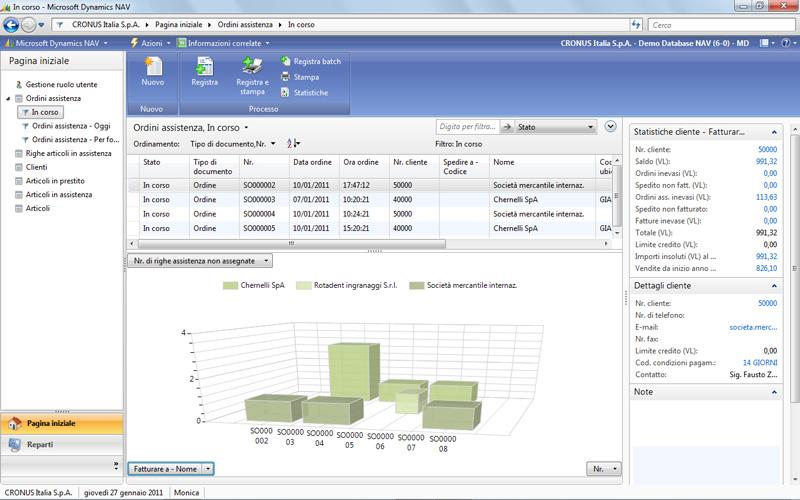Toggle the sort order A-Z icon
Screen dimensions: 800x500
(293, 144)
